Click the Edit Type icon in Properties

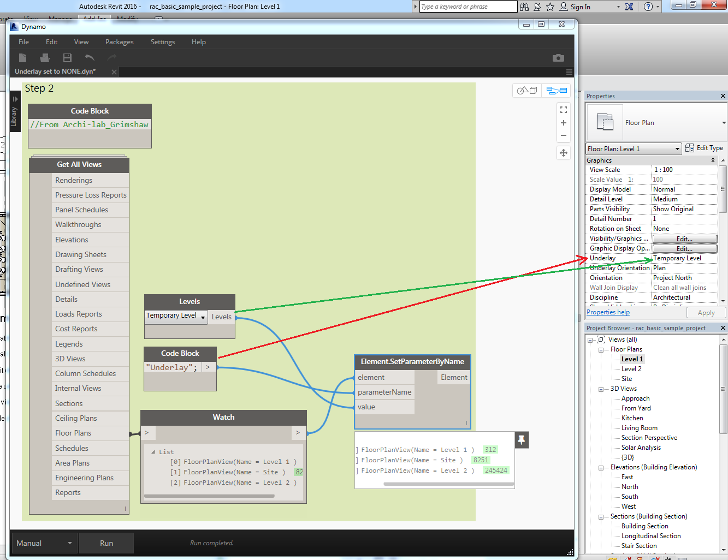click(x=690, y=148)
